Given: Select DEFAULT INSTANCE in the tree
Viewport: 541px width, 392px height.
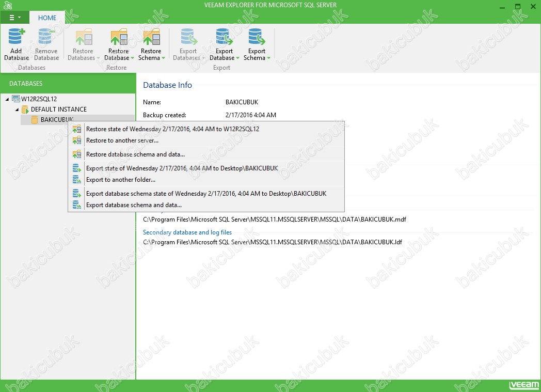Looking at the screenshot, I should click(x=59, y=109).
